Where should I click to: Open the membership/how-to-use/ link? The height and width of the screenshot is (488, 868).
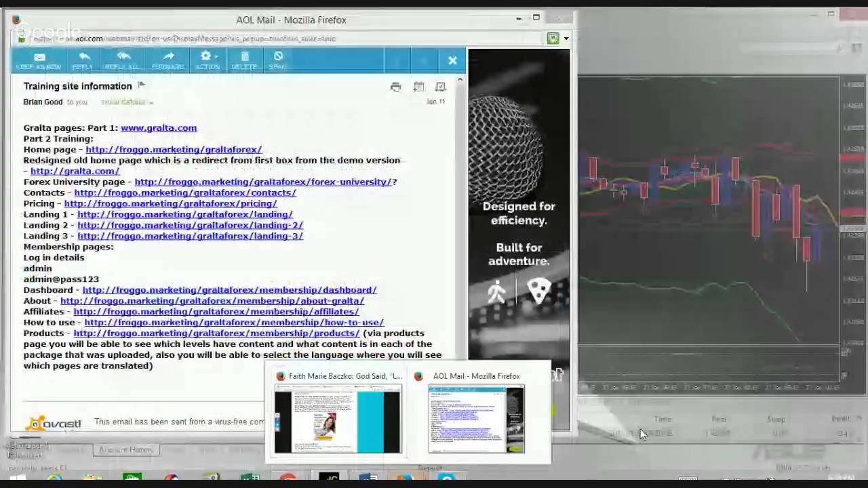coord(234,323)
